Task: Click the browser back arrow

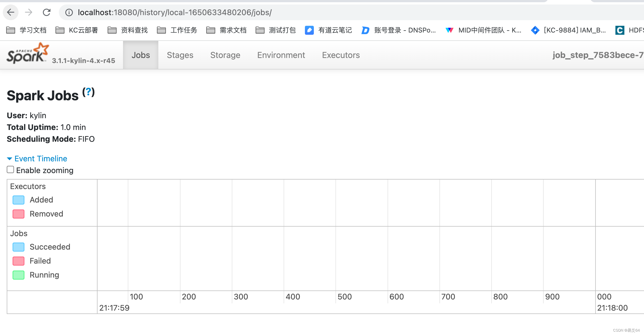Action: point(11,12)
